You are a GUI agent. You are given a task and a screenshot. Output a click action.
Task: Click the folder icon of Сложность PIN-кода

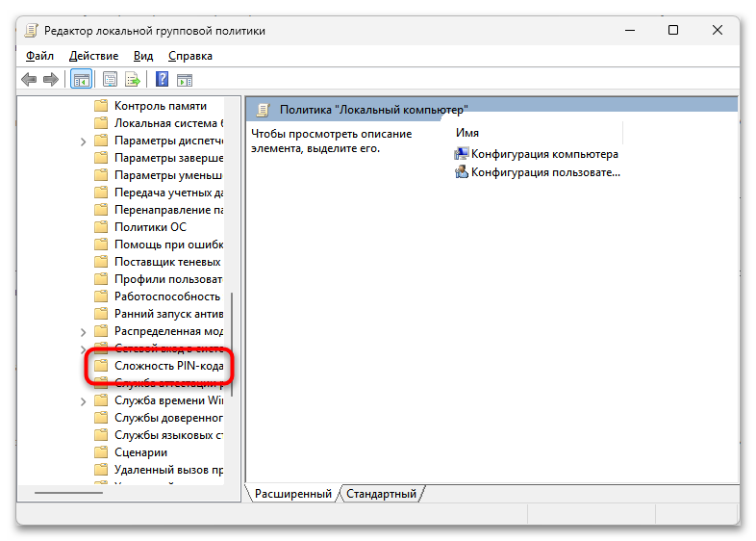pos(101,366)
